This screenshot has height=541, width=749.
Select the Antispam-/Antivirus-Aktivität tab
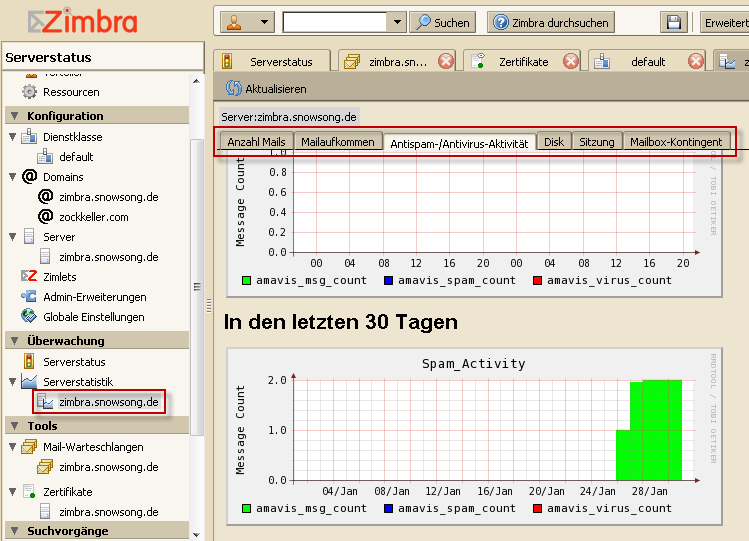click(460, 142)
